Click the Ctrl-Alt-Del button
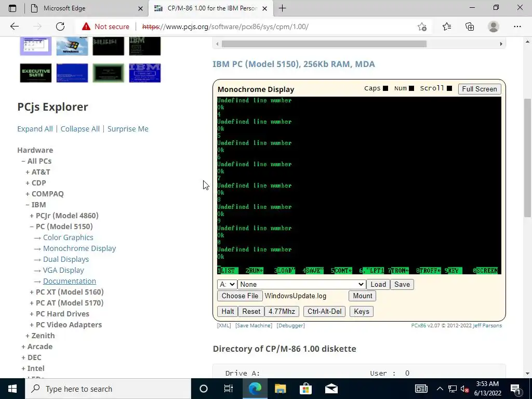The width and height of the screenshot is (532, 399). click(324, 312)
